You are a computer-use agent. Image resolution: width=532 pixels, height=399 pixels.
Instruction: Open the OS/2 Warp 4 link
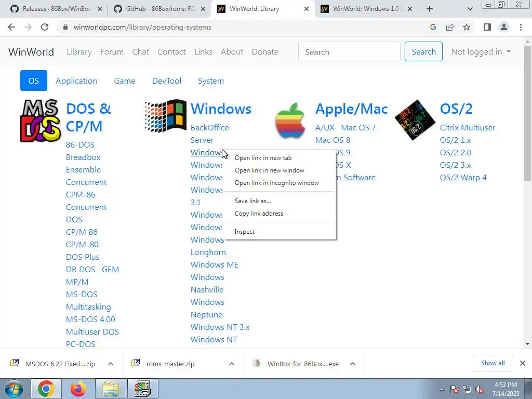click(463, 178)
